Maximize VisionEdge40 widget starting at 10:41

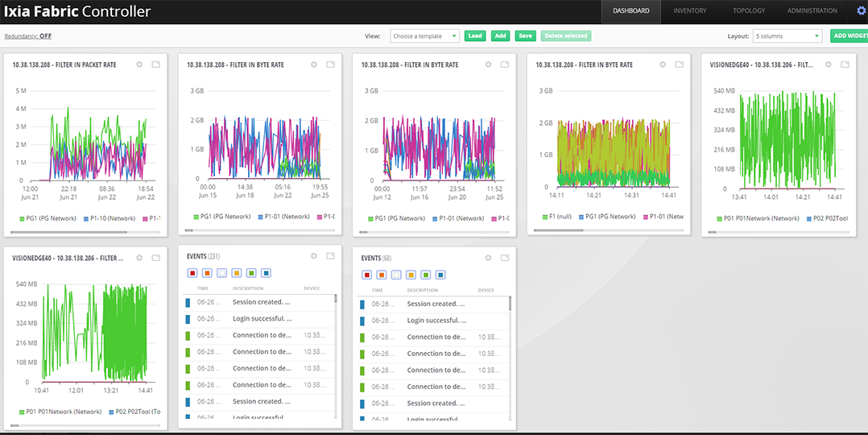(156, 258)
